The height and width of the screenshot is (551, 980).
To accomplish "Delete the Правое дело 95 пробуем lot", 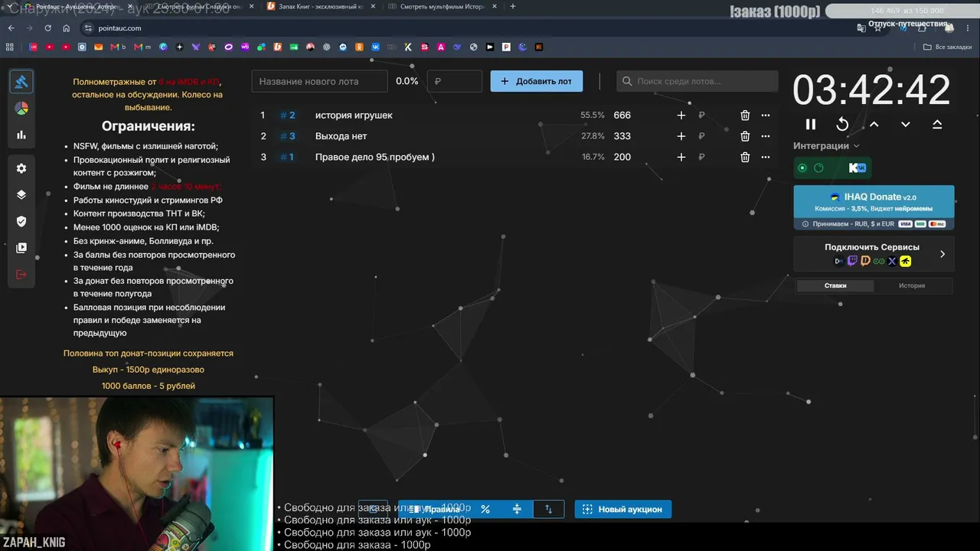I will pos(745,157).
